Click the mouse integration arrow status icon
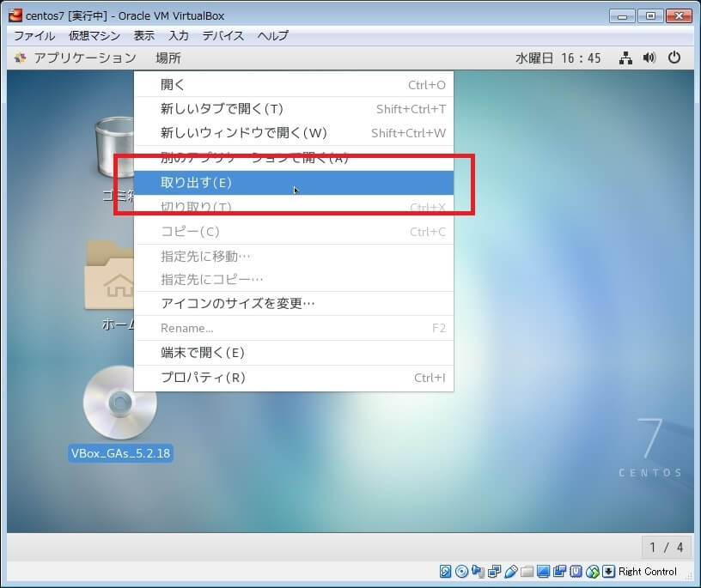This screenshot has width=701, height=588. (608, 572)
